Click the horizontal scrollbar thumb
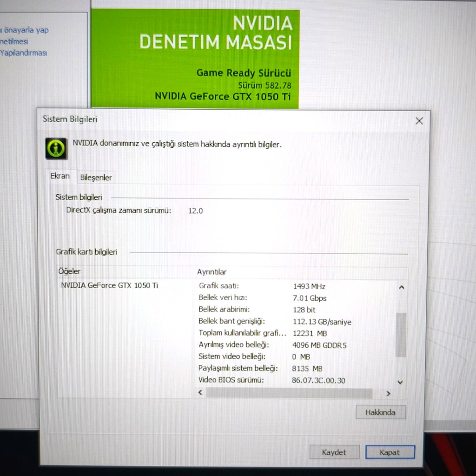This screenshot has width=476, height=476. click(289, 393)
